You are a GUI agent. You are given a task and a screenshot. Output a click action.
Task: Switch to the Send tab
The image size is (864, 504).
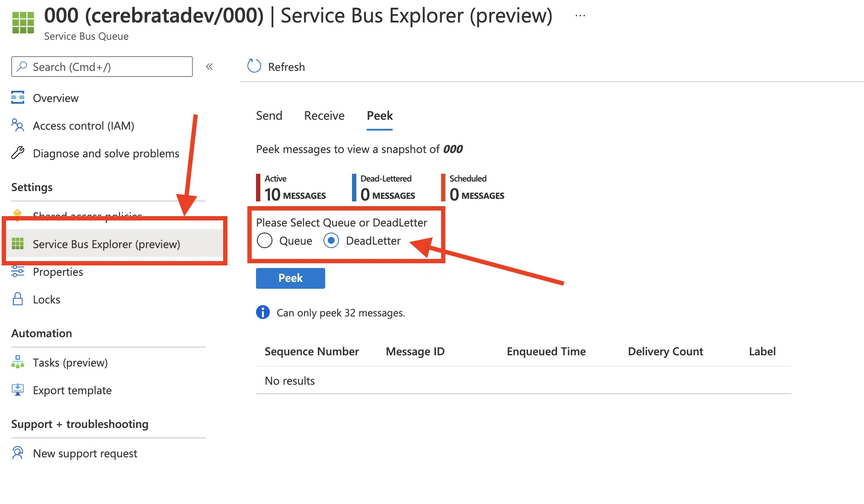pos(269,116)
